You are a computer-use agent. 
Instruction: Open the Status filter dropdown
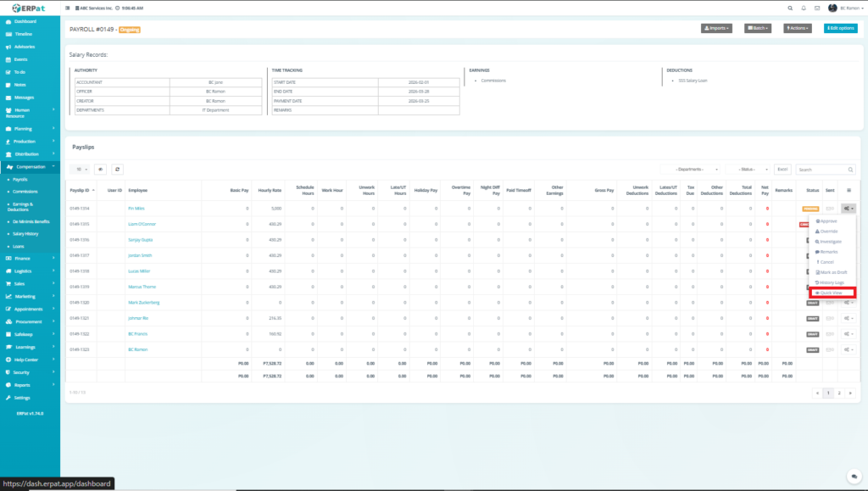tap(748, 170)
